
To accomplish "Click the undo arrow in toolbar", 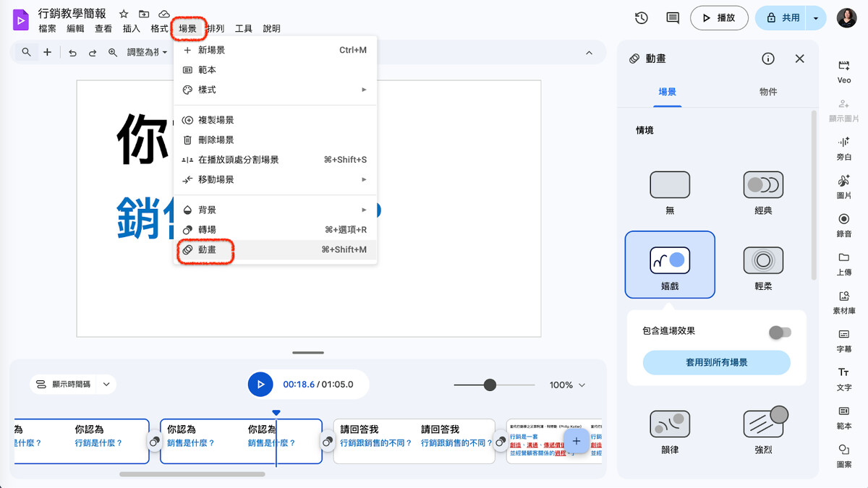I will tap(72, 53).
